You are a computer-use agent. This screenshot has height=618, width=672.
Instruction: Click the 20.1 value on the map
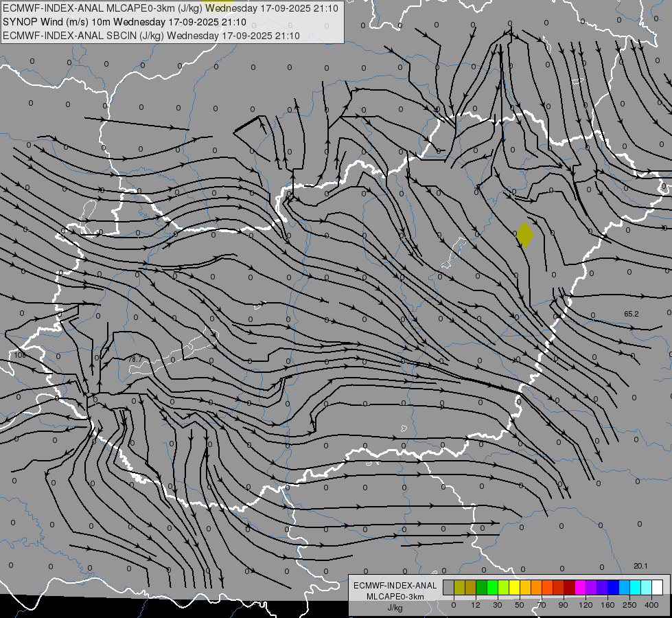(x=640, y=566)
